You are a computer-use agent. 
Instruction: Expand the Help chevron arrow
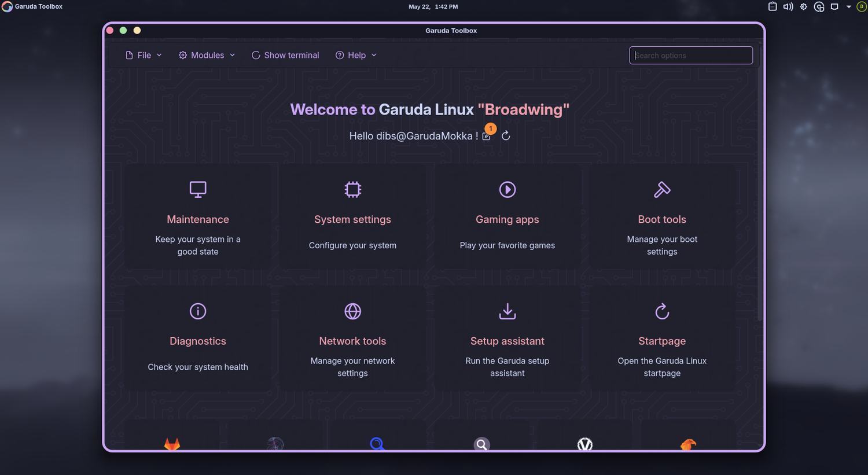click(x=374, y=55)
